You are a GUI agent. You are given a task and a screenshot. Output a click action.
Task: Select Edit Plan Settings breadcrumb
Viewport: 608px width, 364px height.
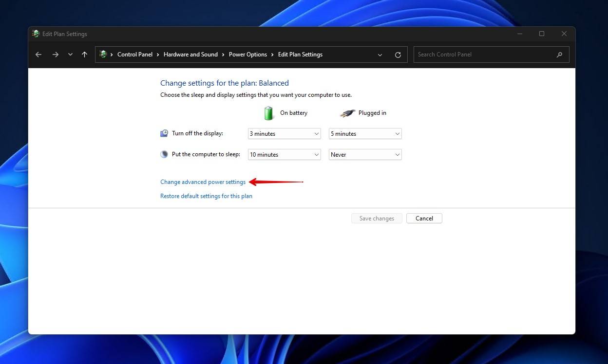[300, 55]
